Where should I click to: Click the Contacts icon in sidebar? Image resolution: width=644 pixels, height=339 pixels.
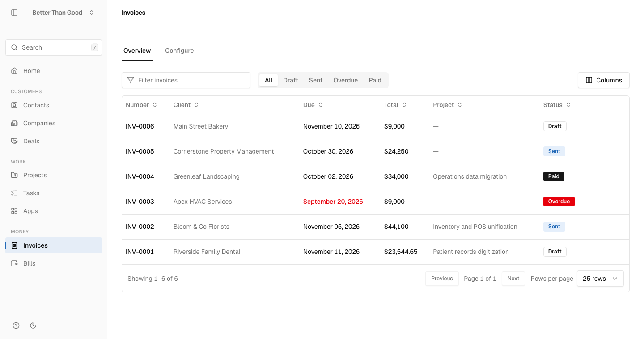[14, 105]
